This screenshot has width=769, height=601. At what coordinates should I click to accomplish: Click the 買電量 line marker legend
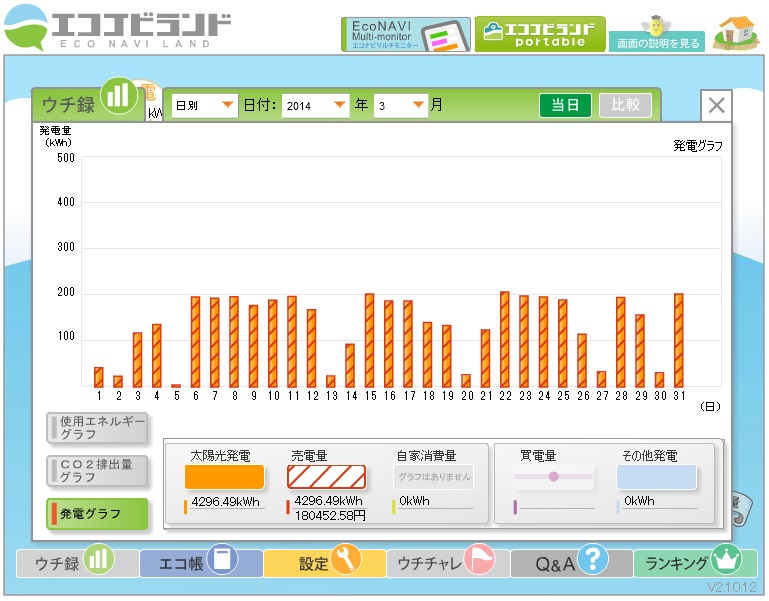tap(554, 476)
